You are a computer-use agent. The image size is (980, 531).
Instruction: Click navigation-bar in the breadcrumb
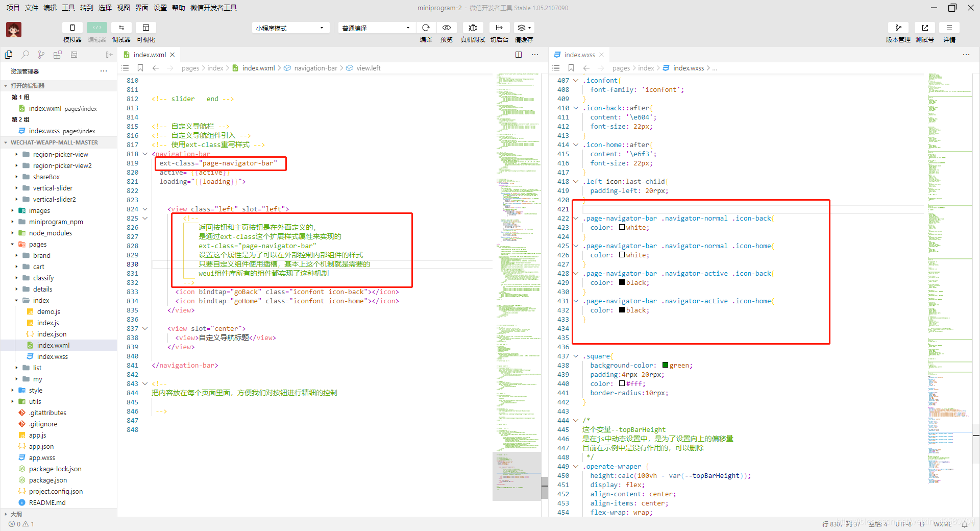315,68
